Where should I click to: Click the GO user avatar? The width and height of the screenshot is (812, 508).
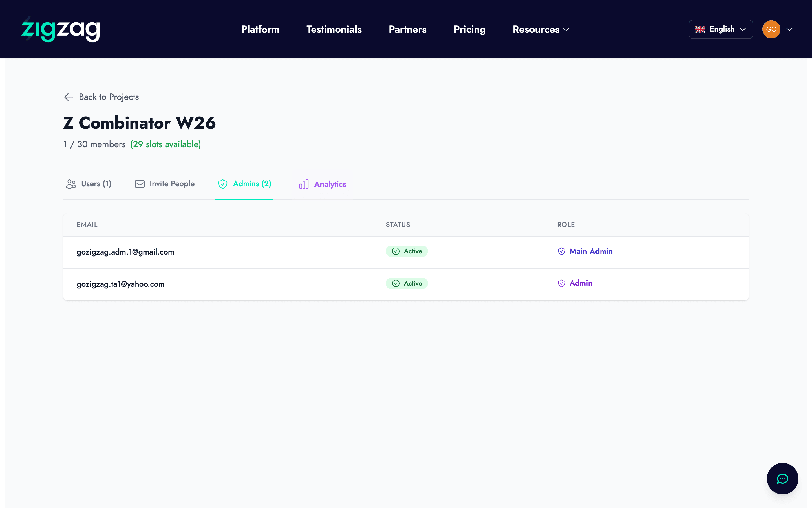(x=771, y=29)
